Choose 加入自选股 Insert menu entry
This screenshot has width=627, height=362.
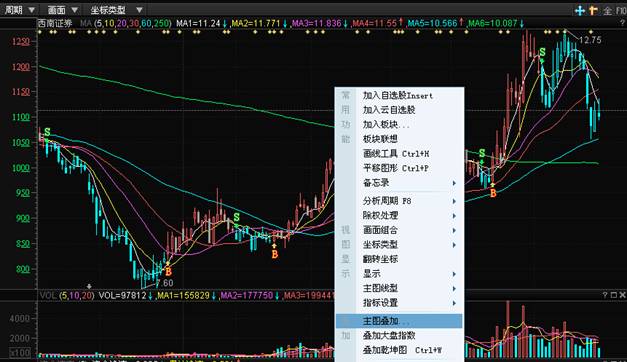(x=400, y=96)
